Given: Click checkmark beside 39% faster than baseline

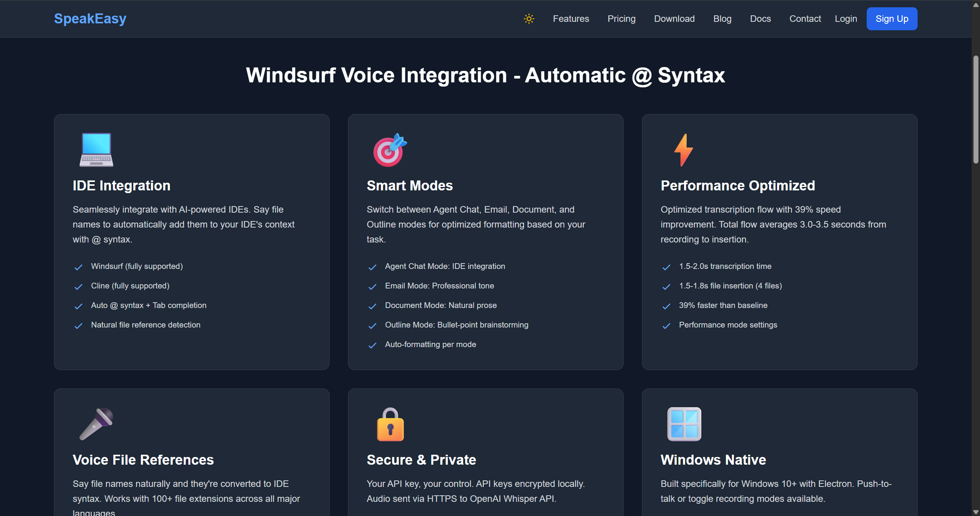Looking at the screenshot, I should pyautogui.click(x=666, y=306).
